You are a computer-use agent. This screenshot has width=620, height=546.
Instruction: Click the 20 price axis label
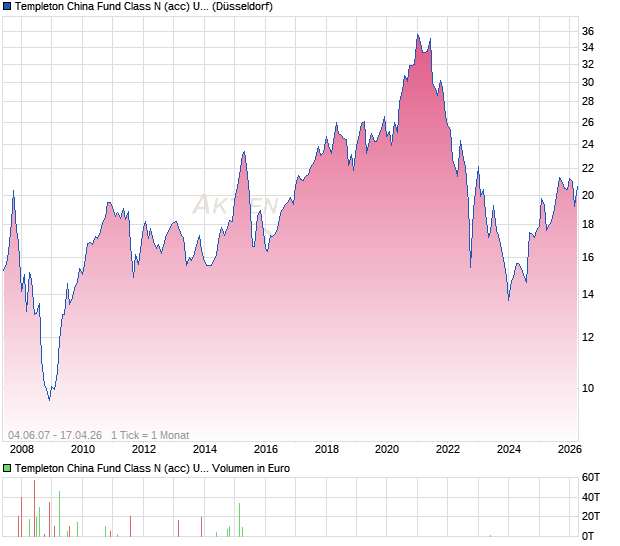[x=588, y=195]
